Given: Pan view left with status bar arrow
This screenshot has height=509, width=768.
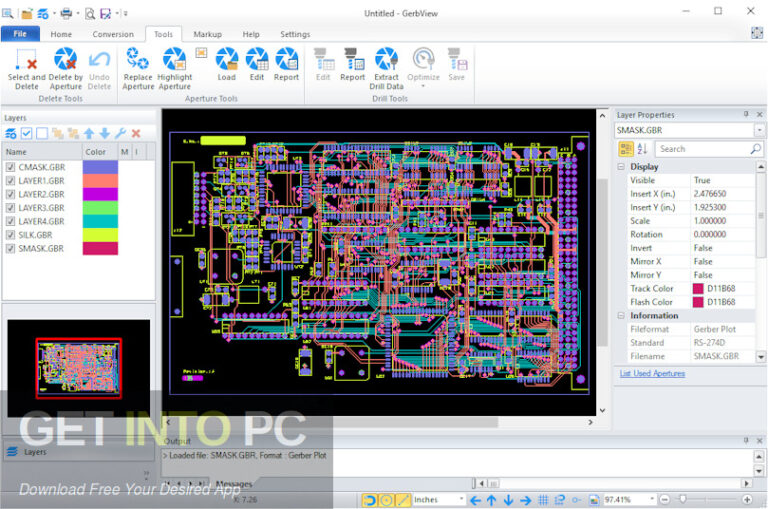Looking at the screenshot, I should 475,500.
